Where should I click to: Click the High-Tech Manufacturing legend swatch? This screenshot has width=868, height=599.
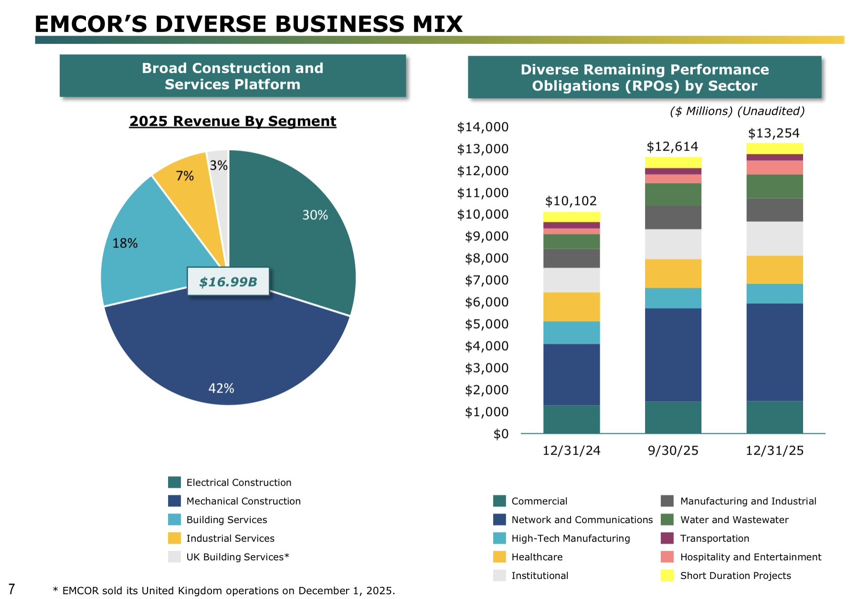(499, 538)
